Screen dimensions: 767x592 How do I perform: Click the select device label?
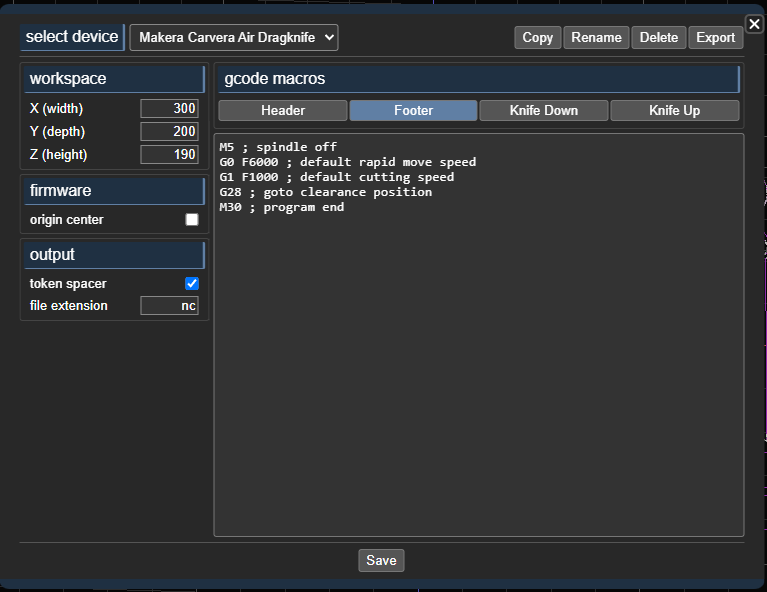[72, 37]
